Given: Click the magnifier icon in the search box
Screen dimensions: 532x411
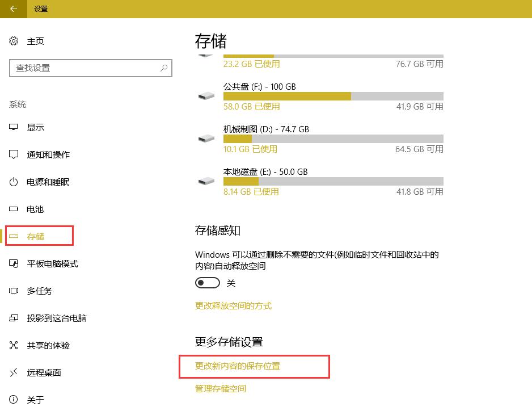Looking at the screenshot, I should (x=164, y=68).
